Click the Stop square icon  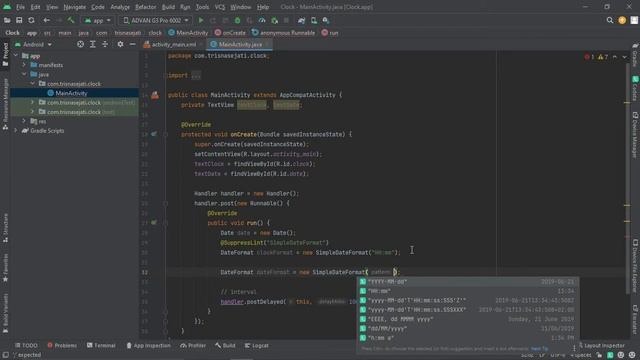tap(286, 20)
